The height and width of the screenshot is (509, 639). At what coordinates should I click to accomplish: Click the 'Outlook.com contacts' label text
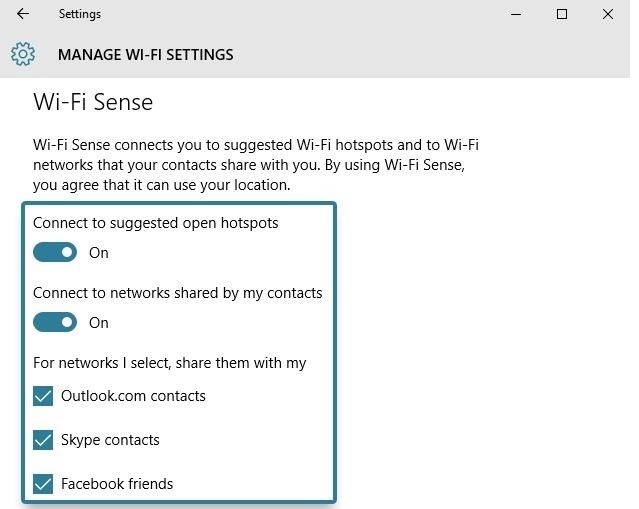[x=133, y=396]
